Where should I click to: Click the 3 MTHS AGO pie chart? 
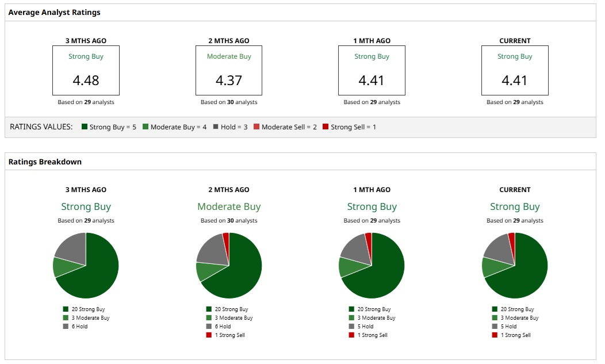86,266
